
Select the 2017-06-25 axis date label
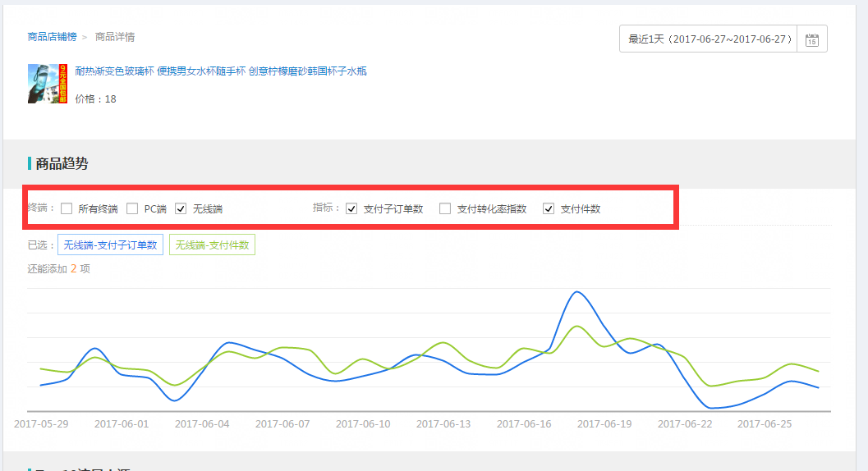point(765,424)
